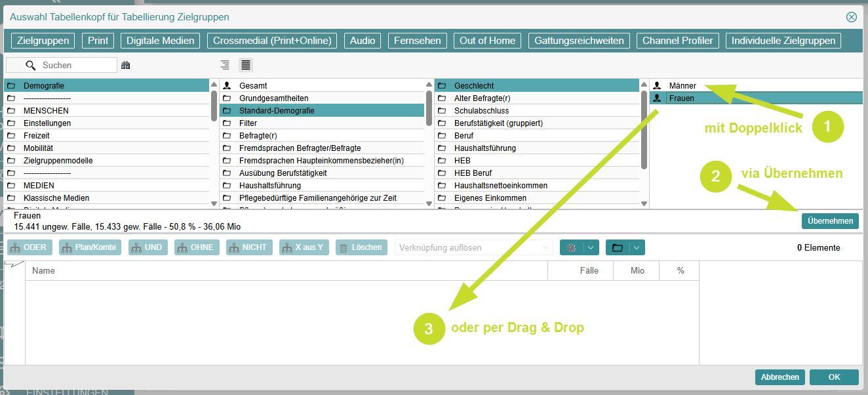Viewport: 868px width, 395px height.
Task: Open the Alter Befragte(r) folder
Action: [x=482, y=98]
